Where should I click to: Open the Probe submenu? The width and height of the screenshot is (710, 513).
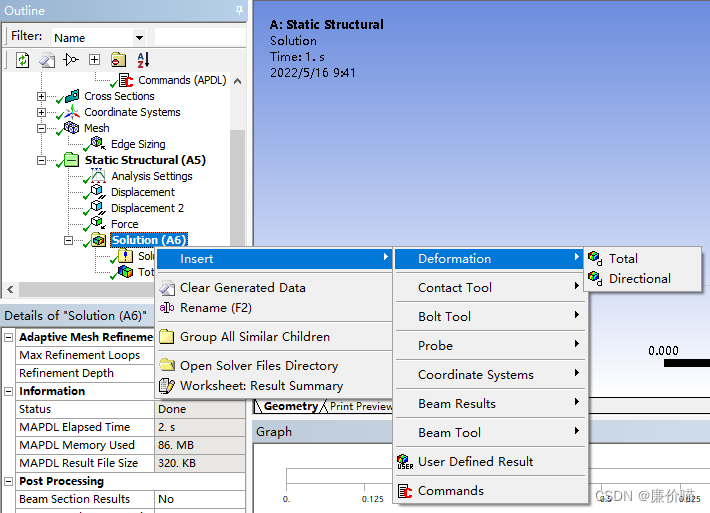tap(491, 346)
